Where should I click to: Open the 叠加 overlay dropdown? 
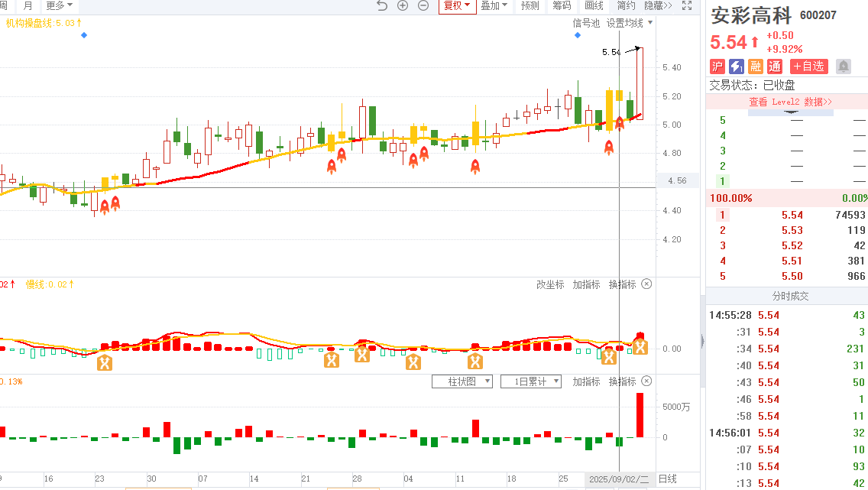coord(494,5)
